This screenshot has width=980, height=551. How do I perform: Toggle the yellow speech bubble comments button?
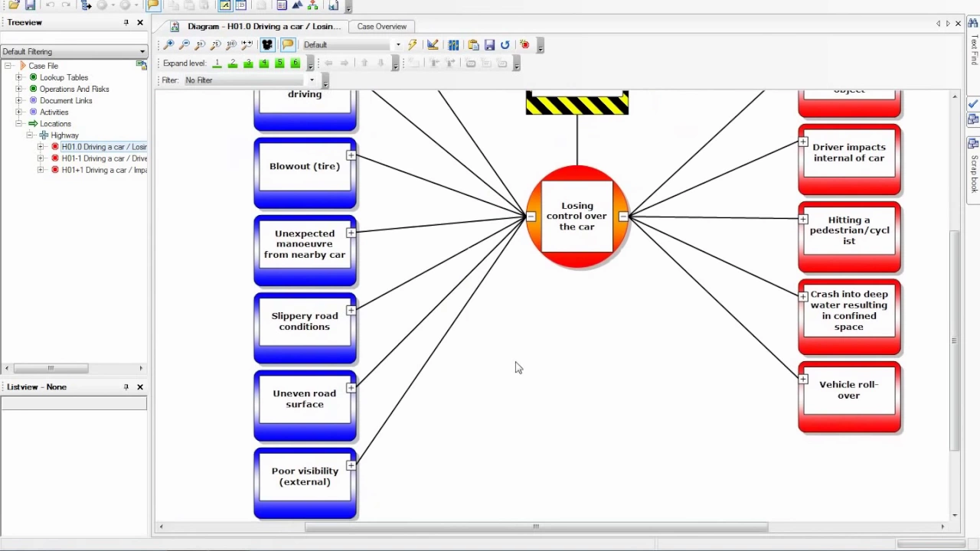(x=288, y=45)
